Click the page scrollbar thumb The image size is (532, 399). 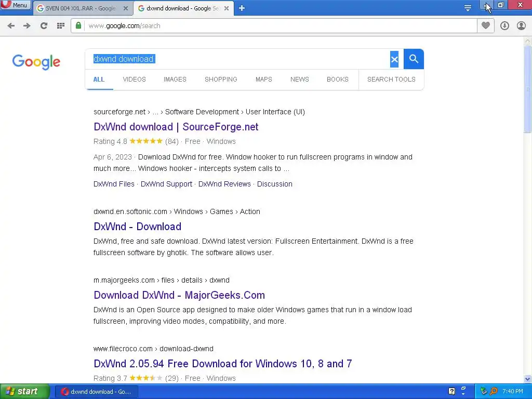click(x=527, y=89)
